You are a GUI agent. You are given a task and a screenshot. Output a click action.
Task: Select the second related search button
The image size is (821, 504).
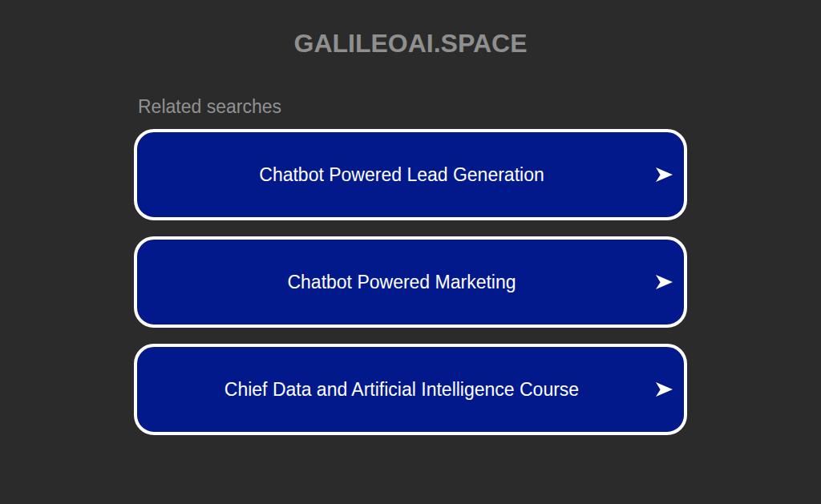[410, 282]
